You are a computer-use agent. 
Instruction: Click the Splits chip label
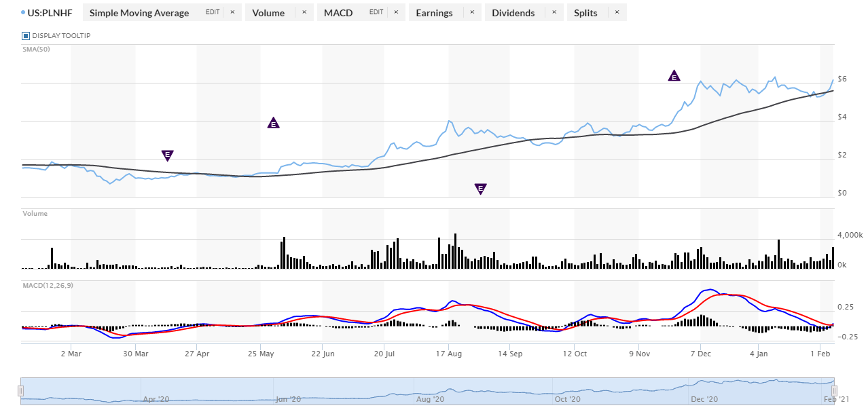pyautogui.click(x=585, y=13)
